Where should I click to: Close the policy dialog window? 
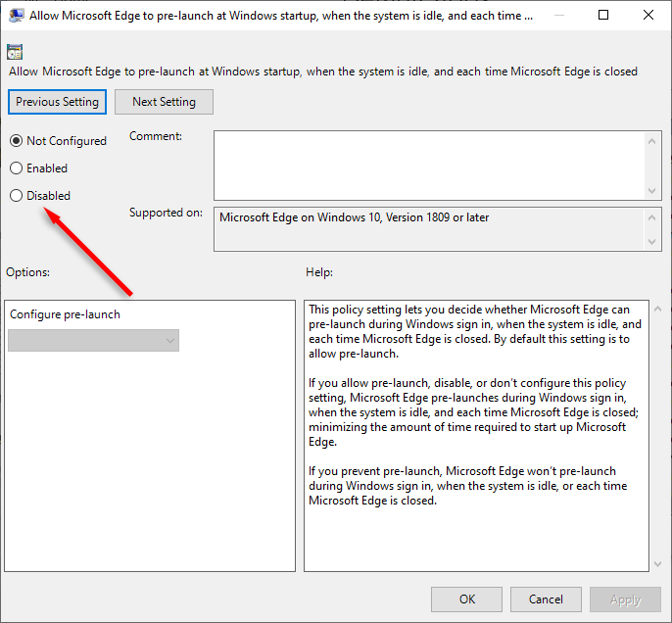coord(648,16)
